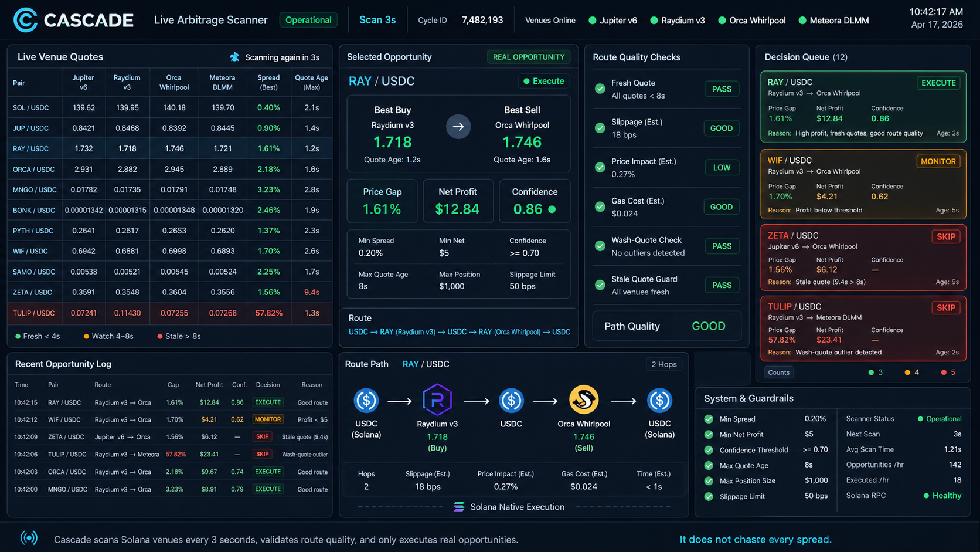Screen dimensions: 980x552
Task: Click the route link text USDC → RAY (Raydium v3)
Action: 392,332
